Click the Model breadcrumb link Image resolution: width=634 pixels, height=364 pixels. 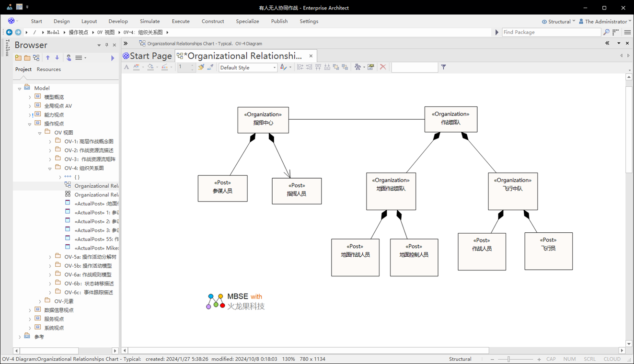click(53, 33)
